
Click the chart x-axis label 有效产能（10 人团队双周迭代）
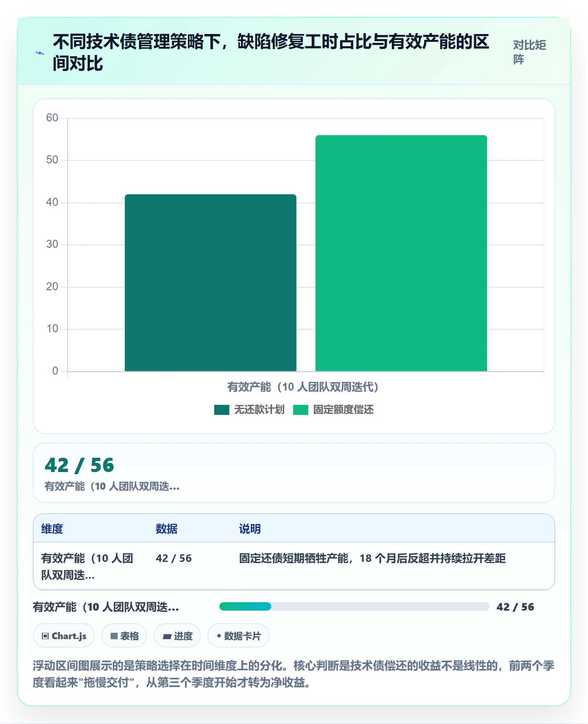pyautogui.click(x=303, y=387)
